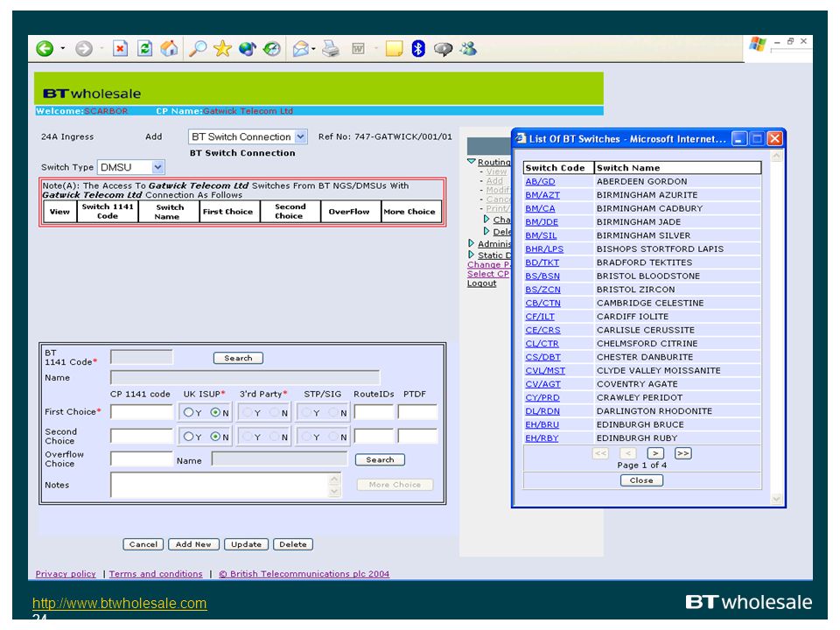Open the Back button history dropdown arrow
The width and height of the screenshot is (840, 630).
point(63,49)
